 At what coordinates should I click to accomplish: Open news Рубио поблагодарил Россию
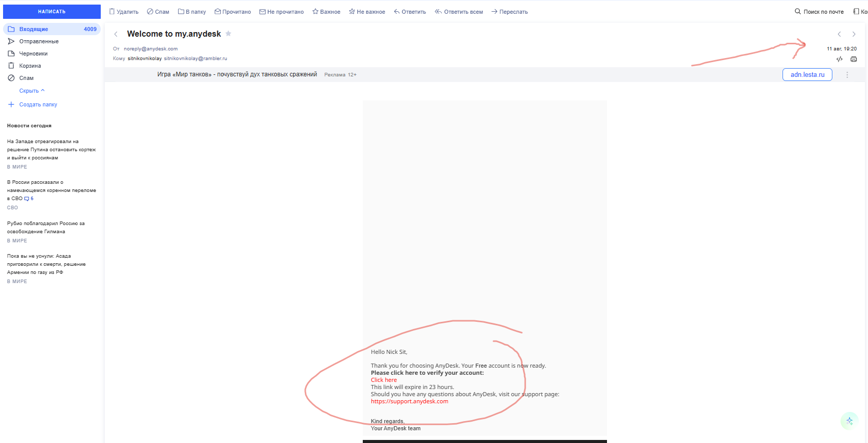[x=46, y=228]
